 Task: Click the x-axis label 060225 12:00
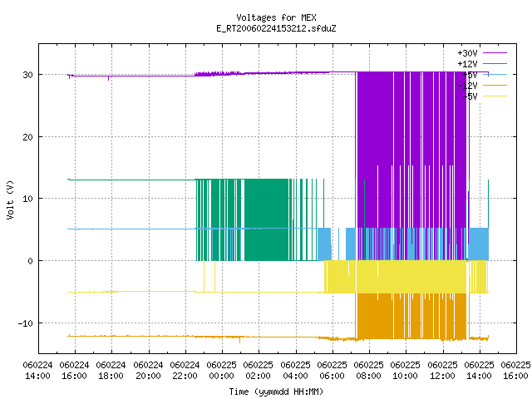(x=443, y=371)
